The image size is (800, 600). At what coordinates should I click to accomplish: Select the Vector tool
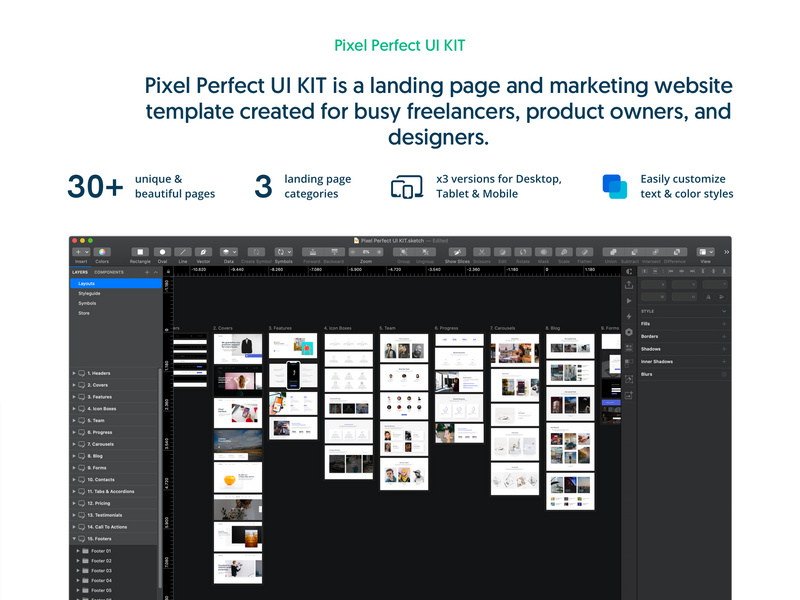pos(201,251)
